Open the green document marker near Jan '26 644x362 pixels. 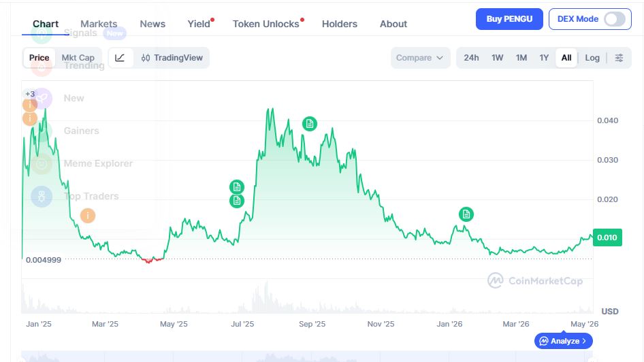coord(466,214)
